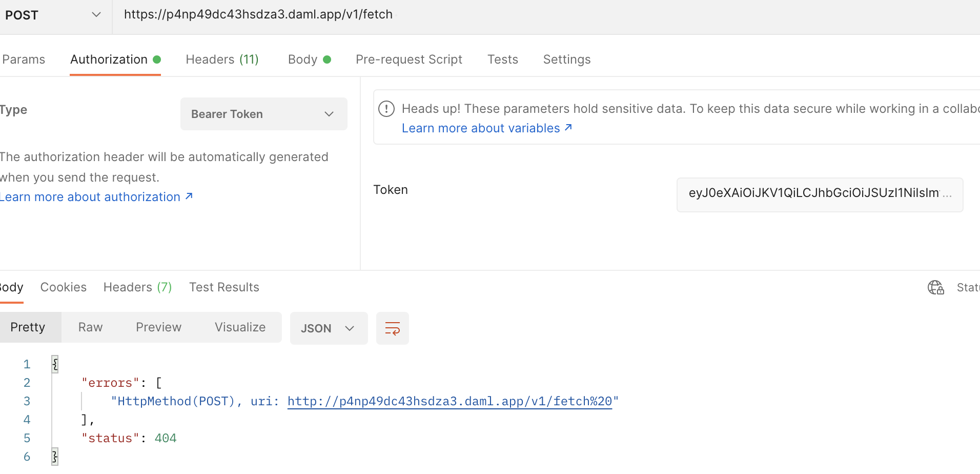Screen dimensions: 980x474
Task: Follow the fetch URL in response
Action: [x=450, y=401]
